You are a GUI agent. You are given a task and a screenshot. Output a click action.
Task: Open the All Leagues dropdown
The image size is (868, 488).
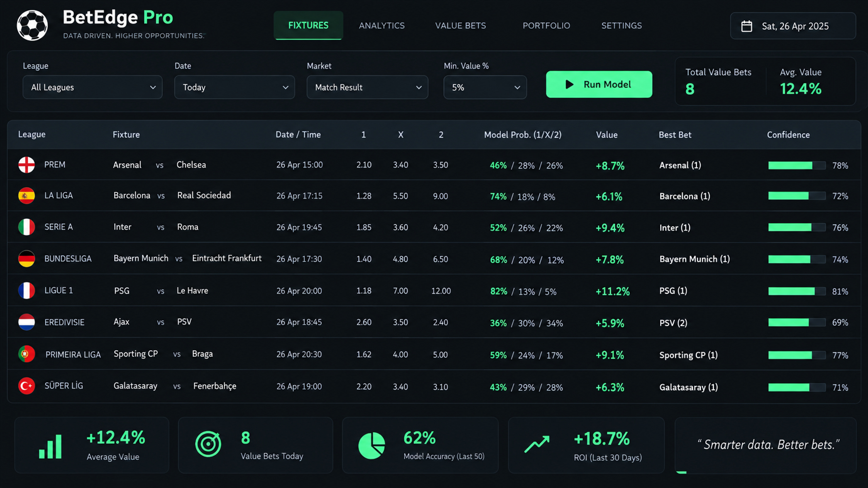click(x=92, y=87)
